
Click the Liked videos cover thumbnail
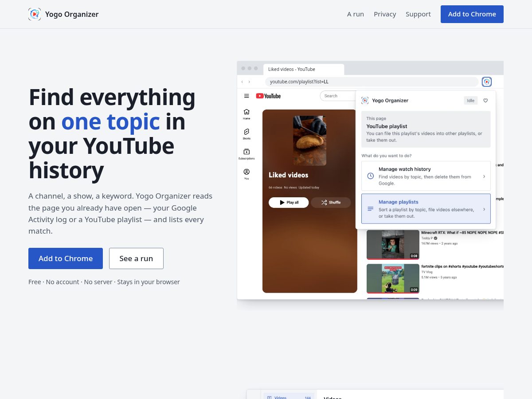(x=309, y=141)
